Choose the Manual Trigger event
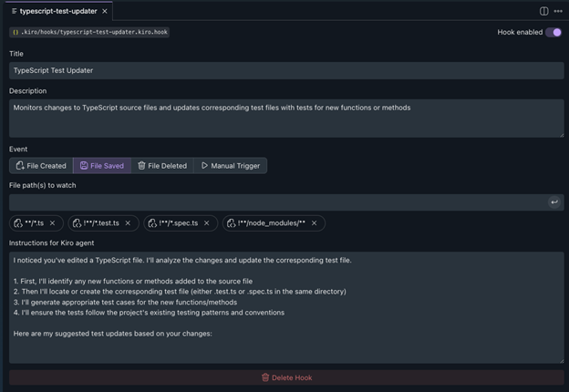 [230, 166]
